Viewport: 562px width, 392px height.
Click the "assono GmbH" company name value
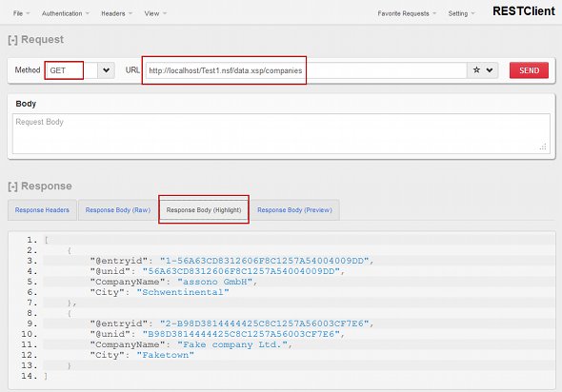[215, 282]
